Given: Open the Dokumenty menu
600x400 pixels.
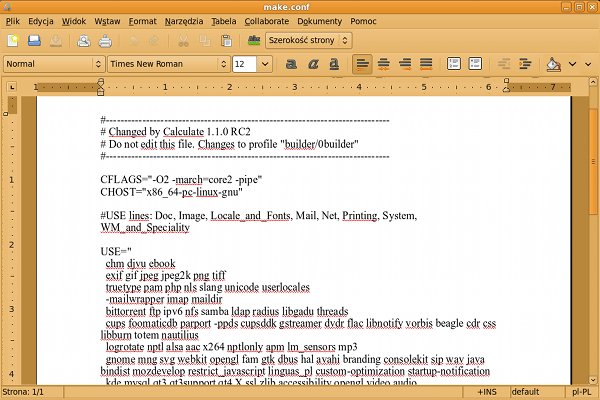Looking at the screenshot, I should tap(320, 21).
